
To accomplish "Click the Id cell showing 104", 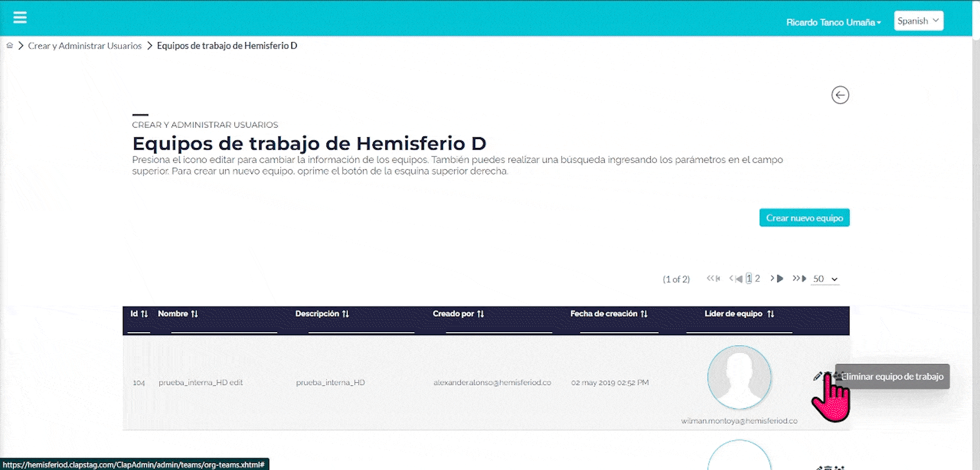I will click(x=139, y=383).
